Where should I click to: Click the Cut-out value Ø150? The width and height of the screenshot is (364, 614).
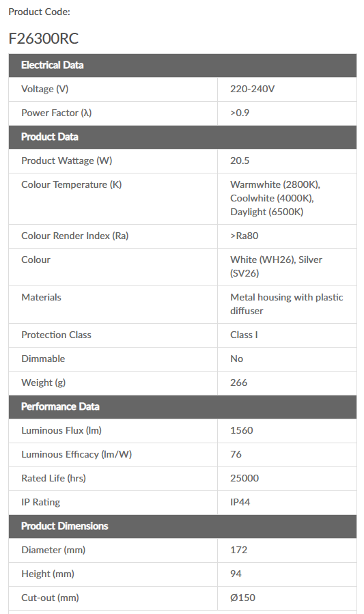pyautogui.click(x=242, y=598)
